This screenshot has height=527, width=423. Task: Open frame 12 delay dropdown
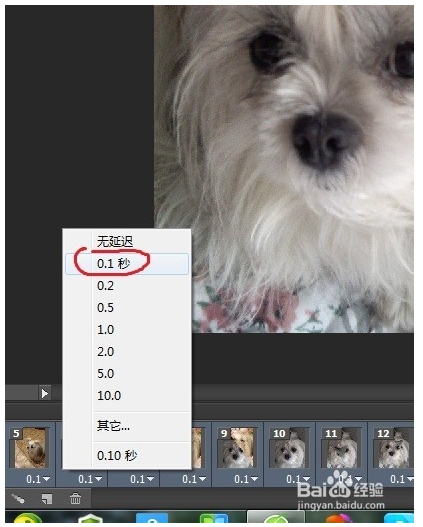coord(402,479)
